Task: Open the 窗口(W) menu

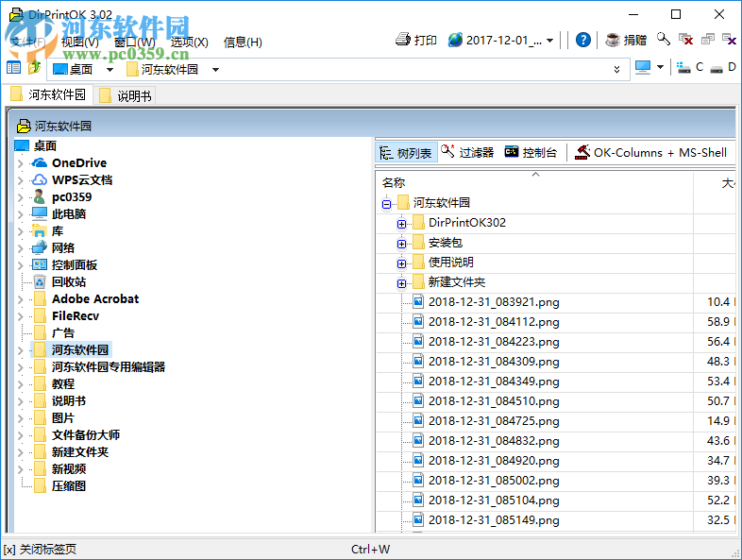Action: (135, 42)
